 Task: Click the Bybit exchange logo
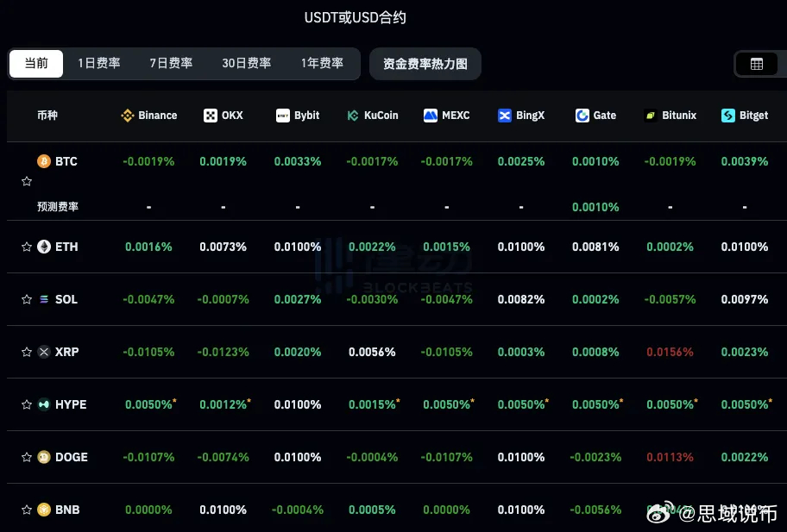(282, 115)
